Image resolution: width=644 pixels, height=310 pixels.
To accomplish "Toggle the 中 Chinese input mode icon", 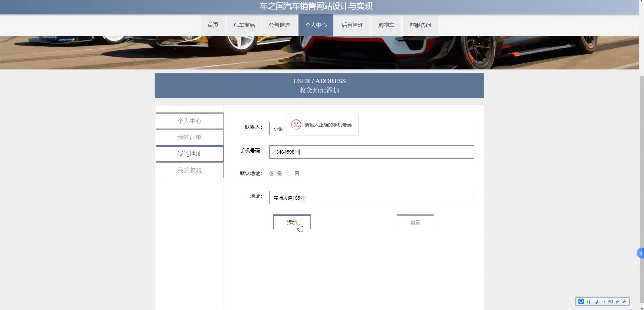I will click(x=589, y=301).
